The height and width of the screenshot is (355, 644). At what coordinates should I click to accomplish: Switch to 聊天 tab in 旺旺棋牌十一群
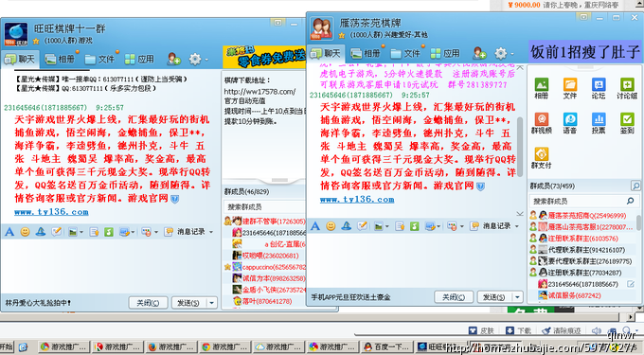(x=20, y=60)
